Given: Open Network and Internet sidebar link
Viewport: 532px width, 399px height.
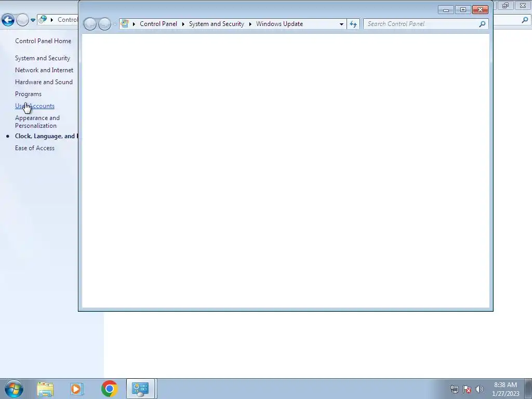Looking at the screenshot, I should [44, 70].
